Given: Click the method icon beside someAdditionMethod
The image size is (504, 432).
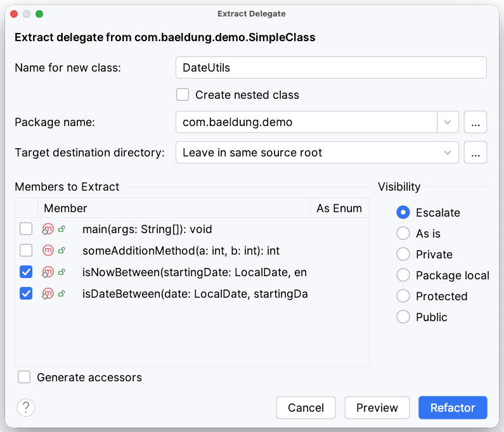Looking at the screenshot, I should coord(48,251).
